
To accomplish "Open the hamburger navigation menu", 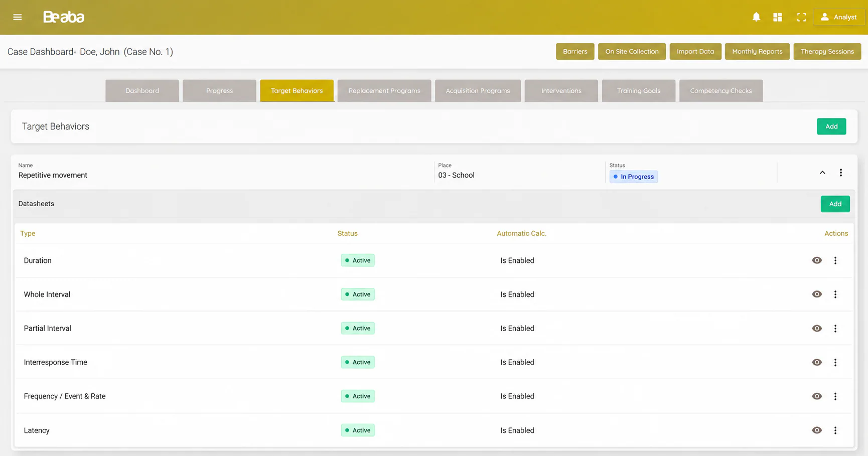I will pos(18,17).
